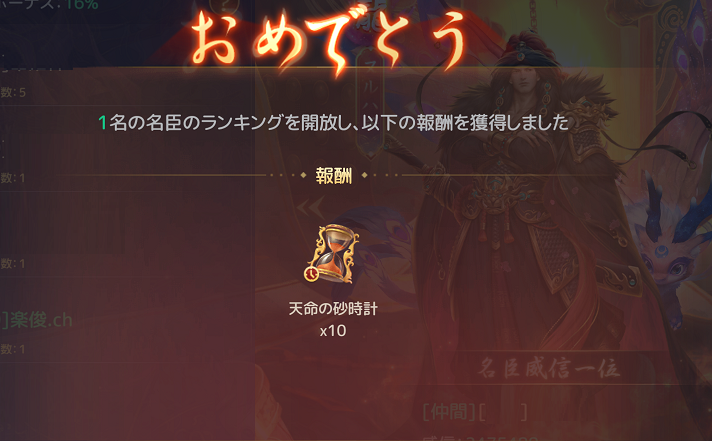Click the ranking unlocked reward message text

[333, 123]
